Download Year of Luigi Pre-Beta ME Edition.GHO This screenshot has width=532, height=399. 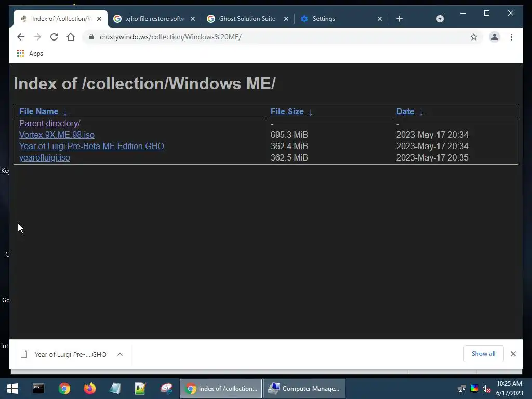(91, 146)
